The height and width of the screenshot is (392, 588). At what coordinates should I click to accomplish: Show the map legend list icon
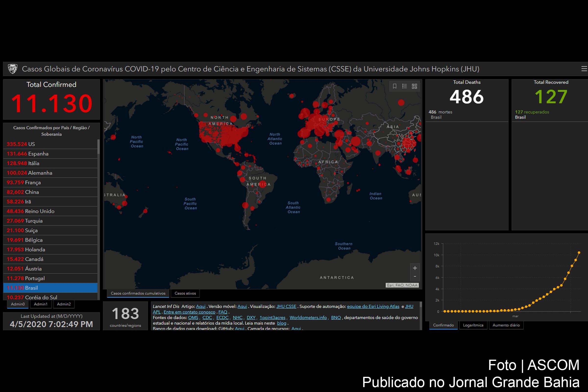pyautogui.click(x=404, y=86)
